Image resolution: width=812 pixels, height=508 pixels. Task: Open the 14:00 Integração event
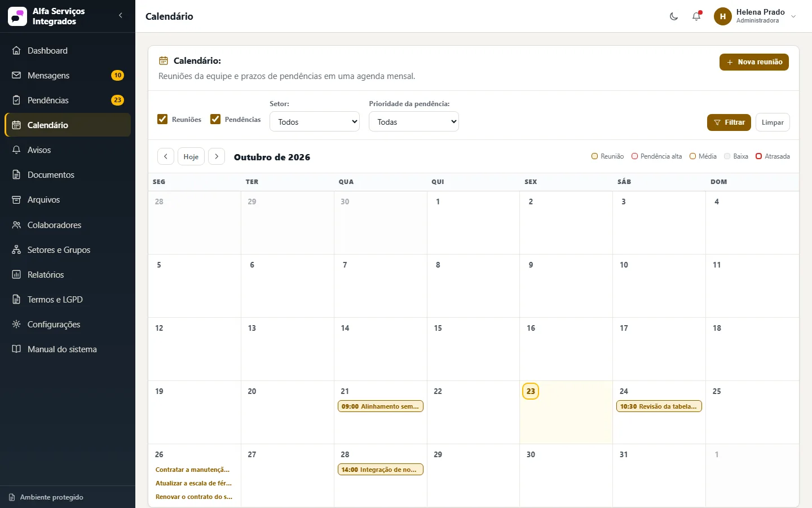[381, 470]
